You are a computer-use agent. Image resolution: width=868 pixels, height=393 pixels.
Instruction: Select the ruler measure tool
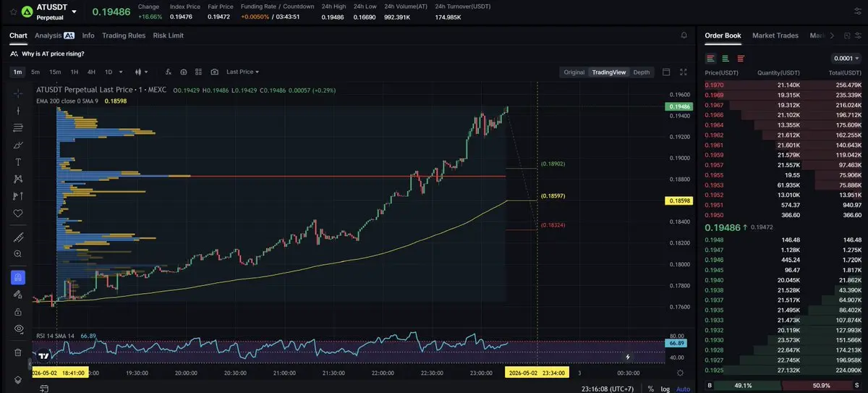pyautogui.click(x=17, y=237)
